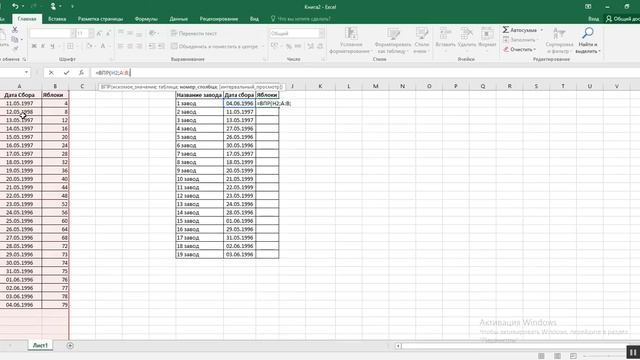Click the Copy icon under the scissors

tap(15, 40)
